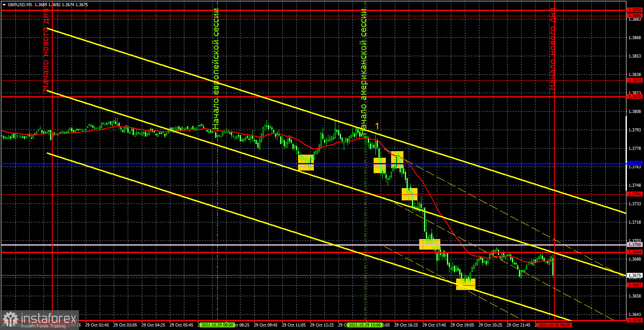Select the blue 1.3766 price level label
Viewport: 644px width, 330px height.
[635, 163]
